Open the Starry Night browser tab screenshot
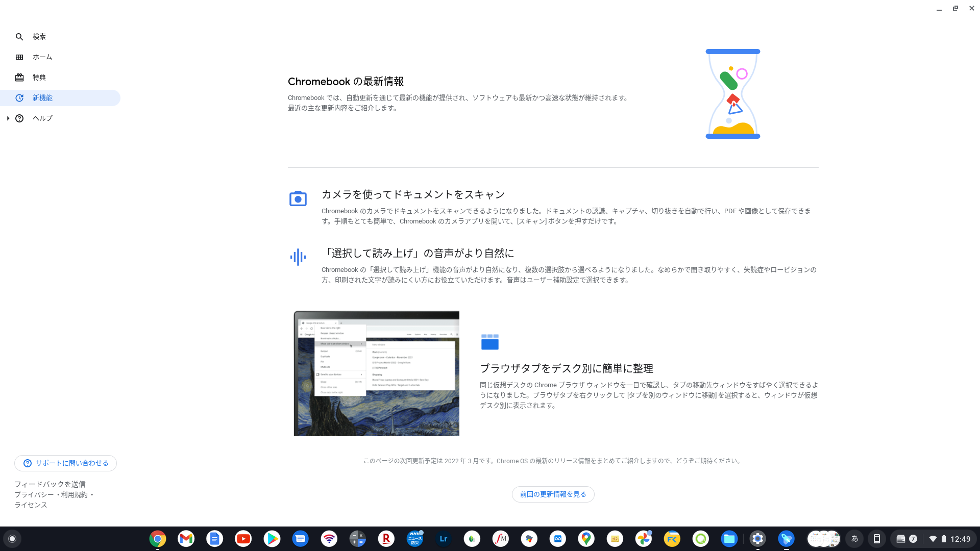This screenshot has width=980, height=551. pyautogui.click(x=377, y=373)
